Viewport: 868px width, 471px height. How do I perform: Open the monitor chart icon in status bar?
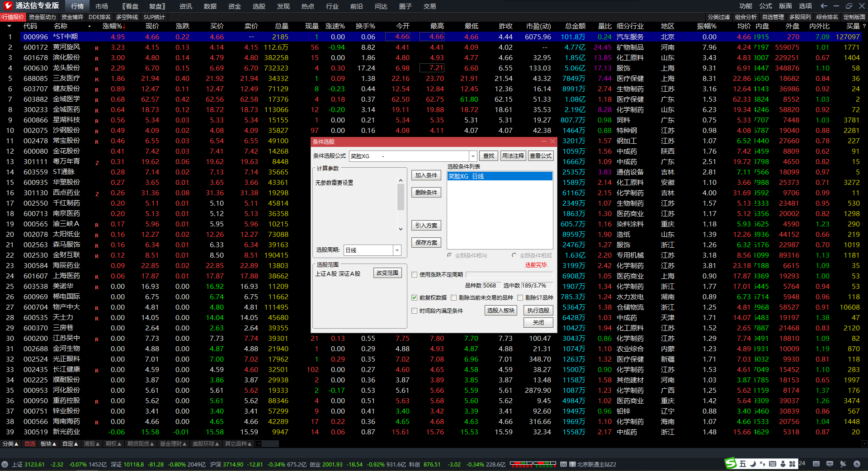pyautogui.click(x=830, y=464)
